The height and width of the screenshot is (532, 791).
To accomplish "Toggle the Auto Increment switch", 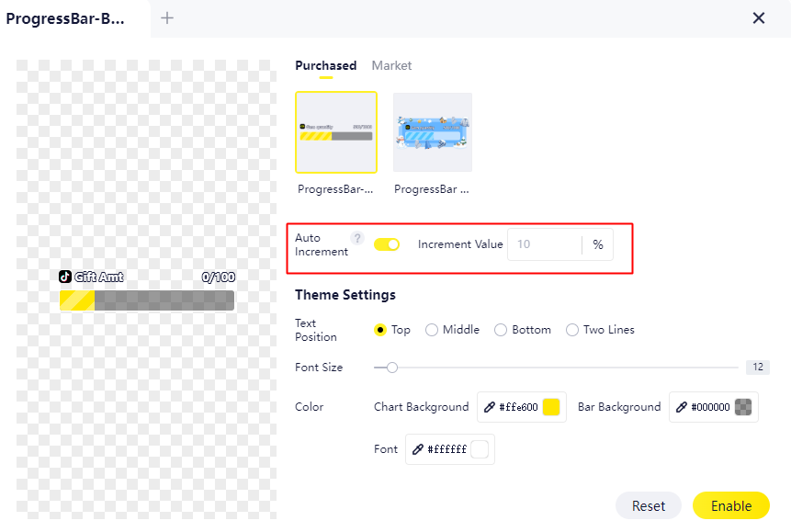I will coord(387,244).
